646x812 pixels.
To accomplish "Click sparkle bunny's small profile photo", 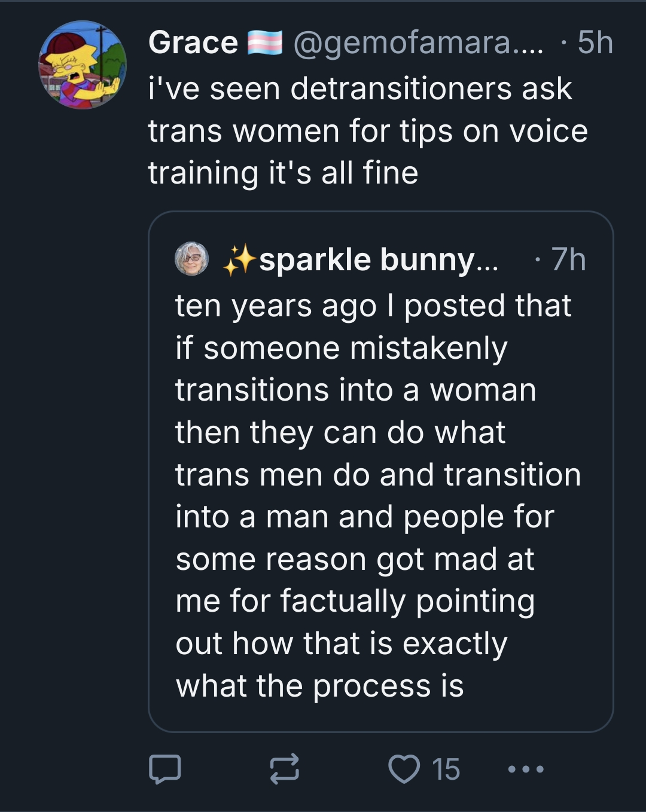I will tap(191, 258).
